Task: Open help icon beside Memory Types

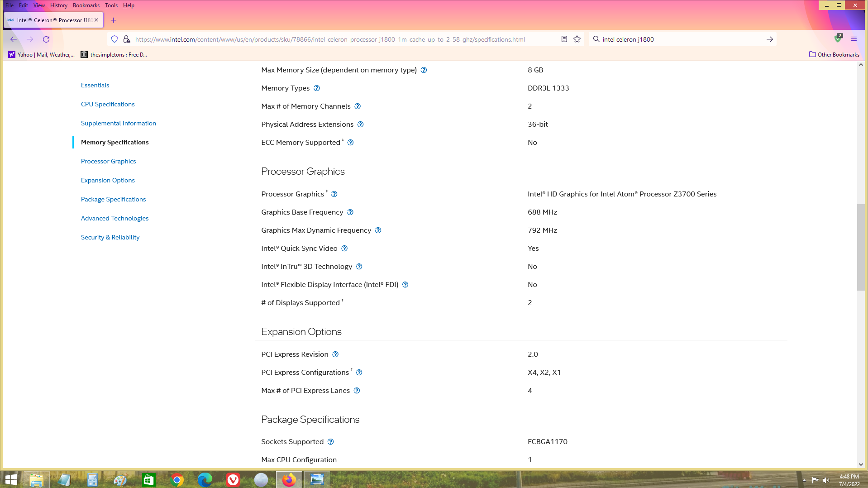Action: click(x=317, y=88)
